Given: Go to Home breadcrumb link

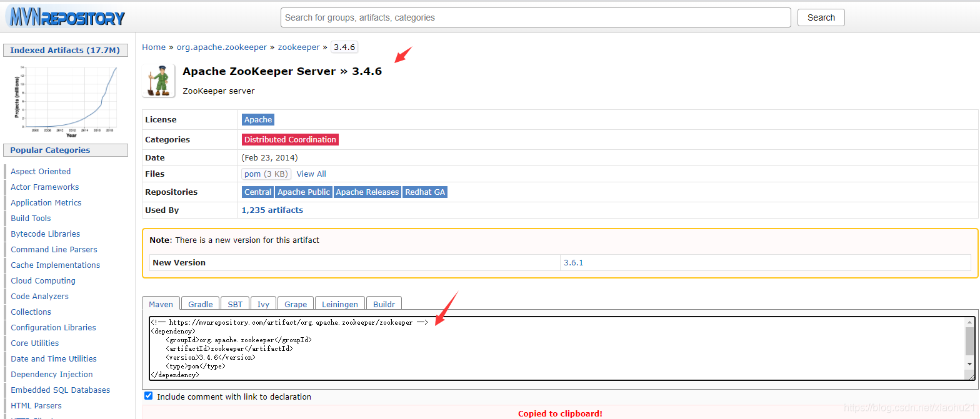Looking at the screenshot, I should [154, 47].
